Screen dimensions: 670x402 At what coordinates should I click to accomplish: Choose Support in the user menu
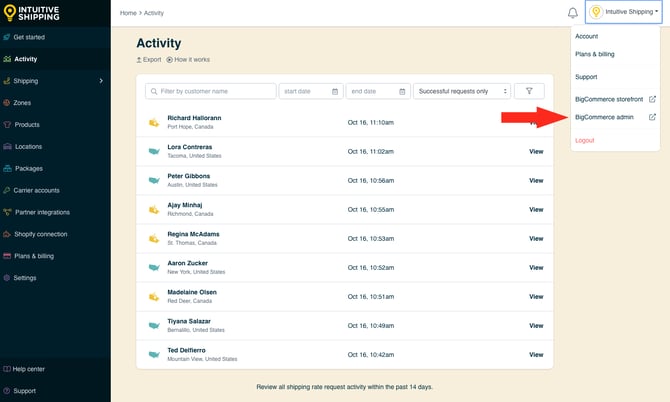pos(586,77)
